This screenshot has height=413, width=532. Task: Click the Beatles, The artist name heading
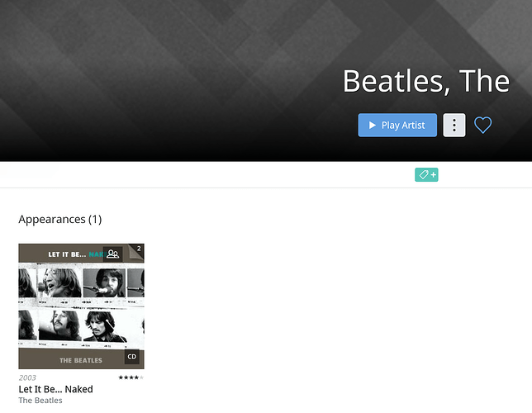425,81
